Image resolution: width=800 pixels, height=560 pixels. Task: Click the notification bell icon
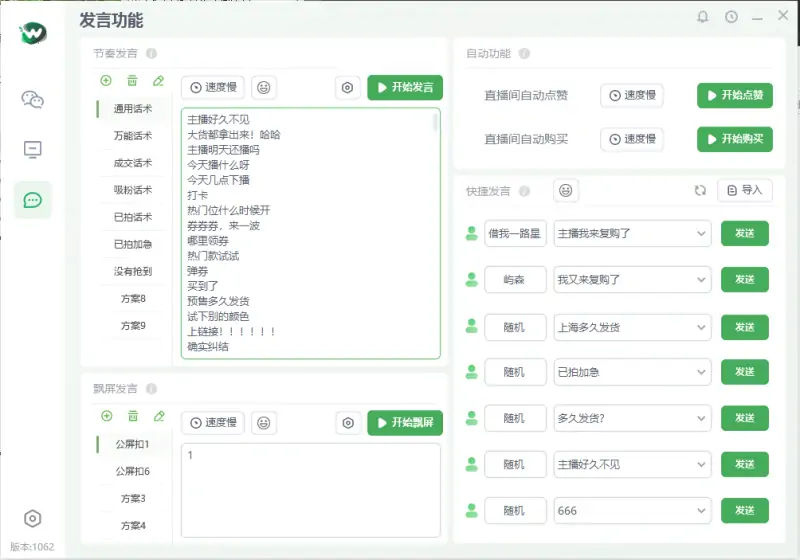point(703,17)
